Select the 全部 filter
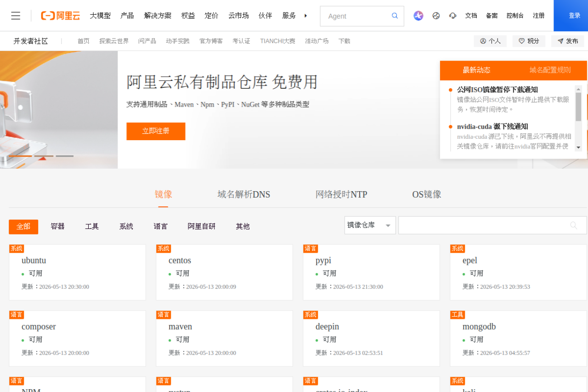Image resolution: width=588 pixels, height=392 pixels. [x=23, y=227]
